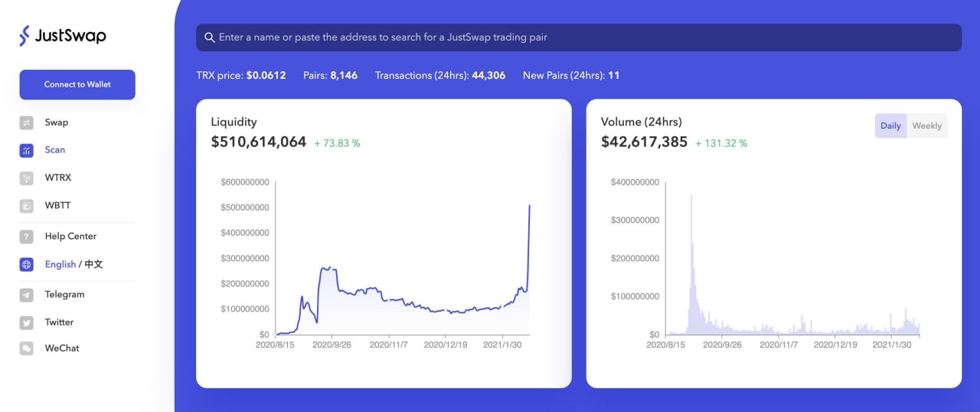Click the 2020/11/7 label on volume chart
This screenshot has width=980, height=412.
tap(779, 345)
